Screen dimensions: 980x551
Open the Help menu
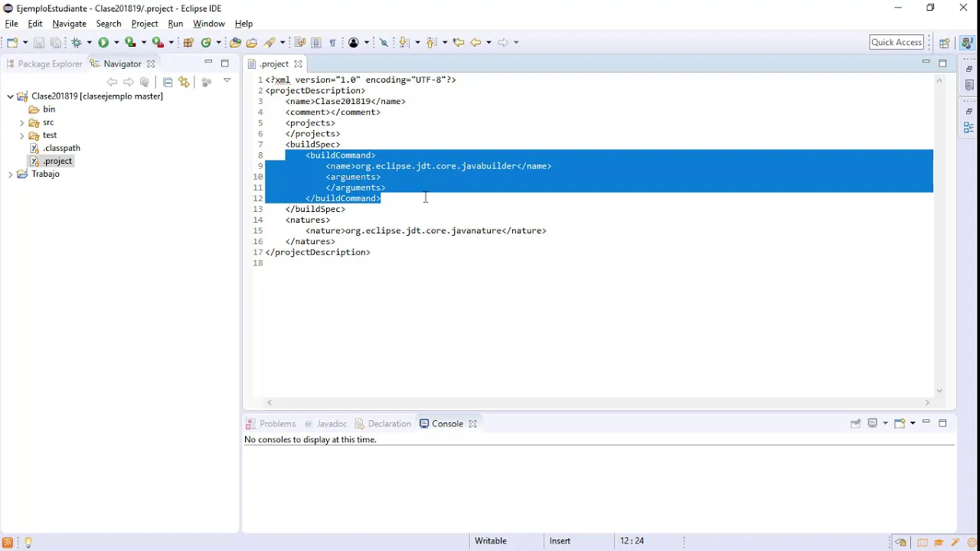click(243, 24)
